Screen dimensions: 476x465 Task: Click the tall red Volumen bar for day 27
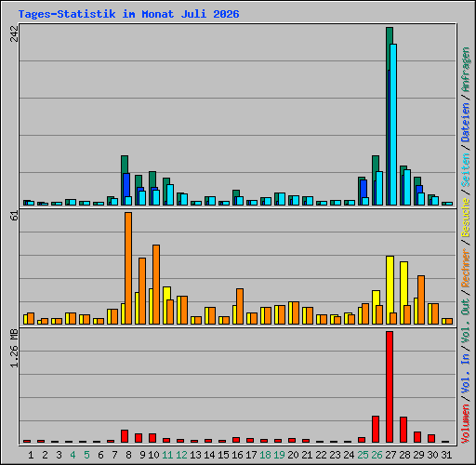tap(390, 387)
